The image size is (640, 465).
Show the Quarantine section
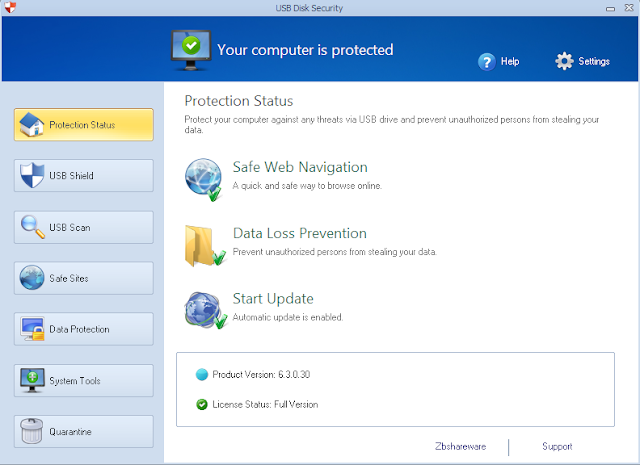tap(84, 432)
